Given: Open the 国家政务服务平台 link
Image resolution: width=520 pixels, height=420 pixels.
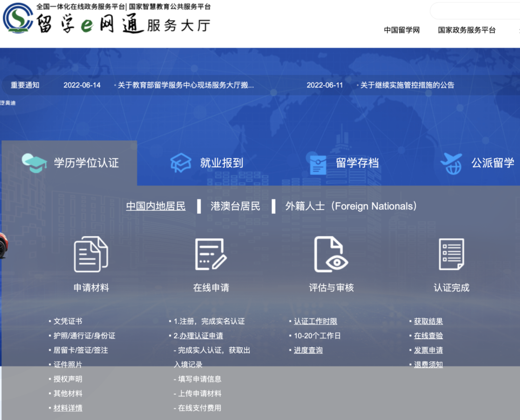Looking at the screenshot, I should coord(467,30).
